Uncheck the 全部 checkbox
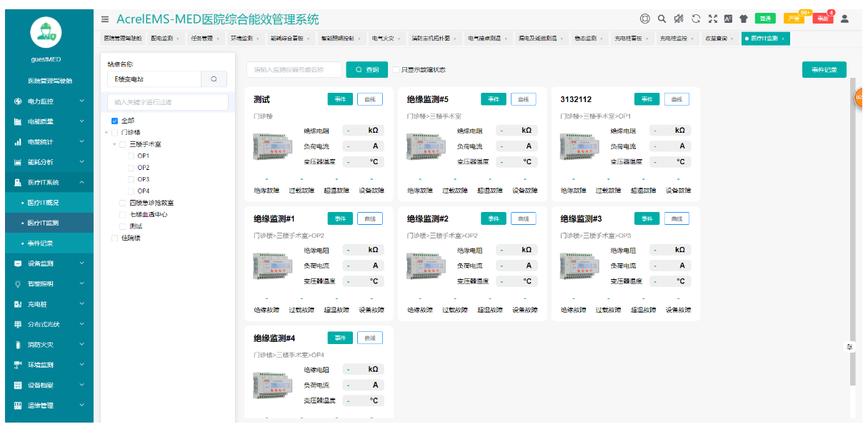The height and width of the screenshot is (429, 868). click(x=114, y=121)
